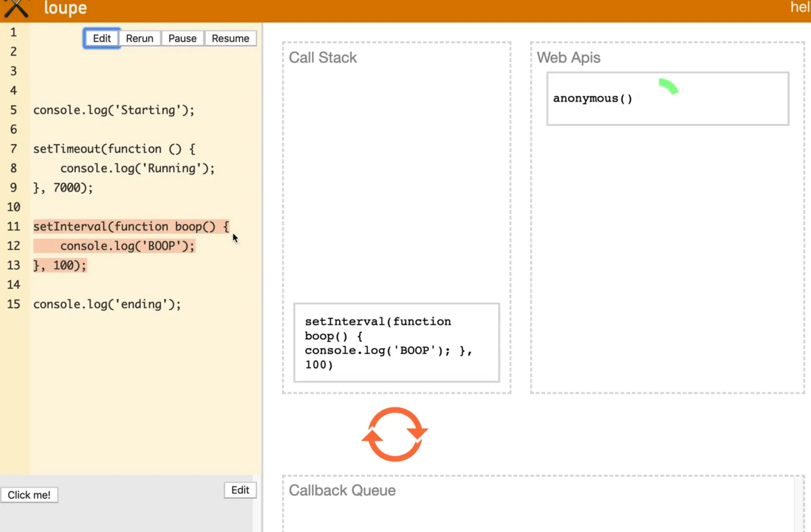Viewport: 811px width, 532px height.
Task: Click code line console.log('Starting')
Action: (x=114, y=110)
